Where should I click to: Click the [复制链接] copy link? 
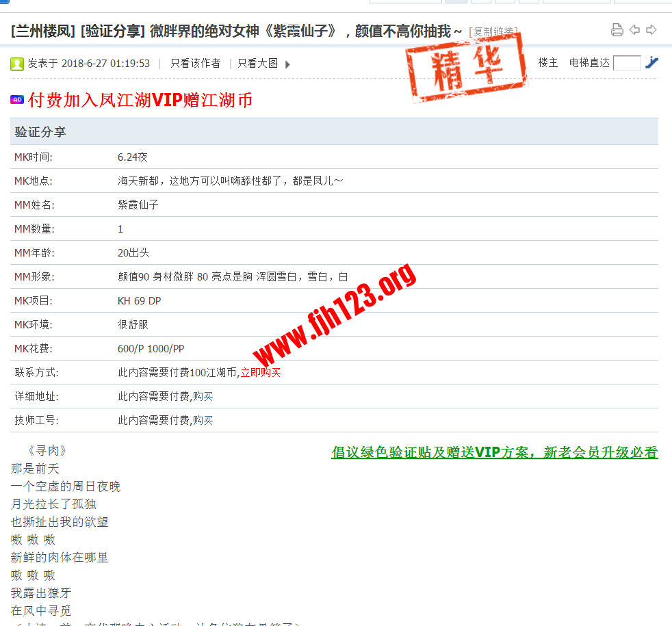pyautogui.click(x=493, y=31)
